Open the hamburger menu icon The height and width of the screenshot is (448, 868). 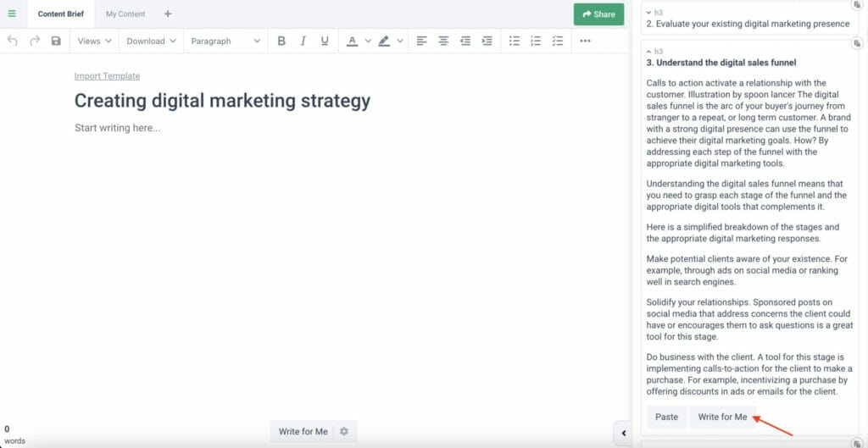[12, 14]
